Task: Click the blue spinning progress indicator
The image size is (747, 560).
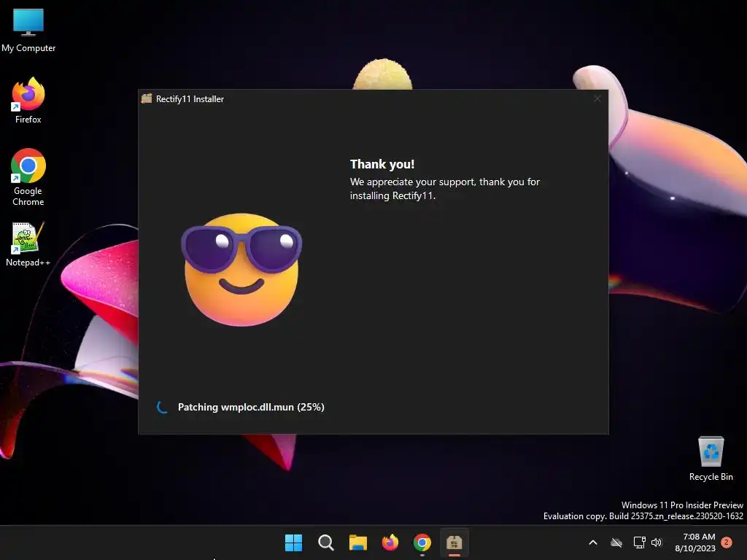Action: click(x=162, y=407)
